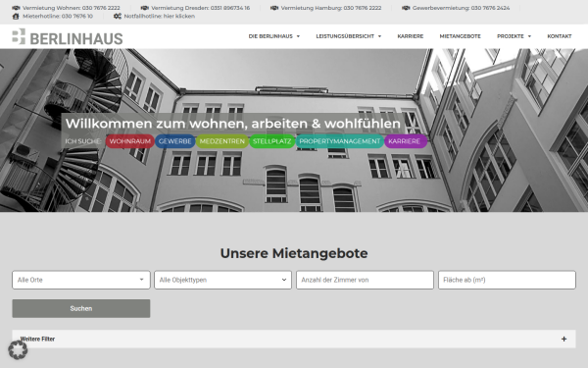
Task: Open the cookie settings badge icon
Action: 18,350
